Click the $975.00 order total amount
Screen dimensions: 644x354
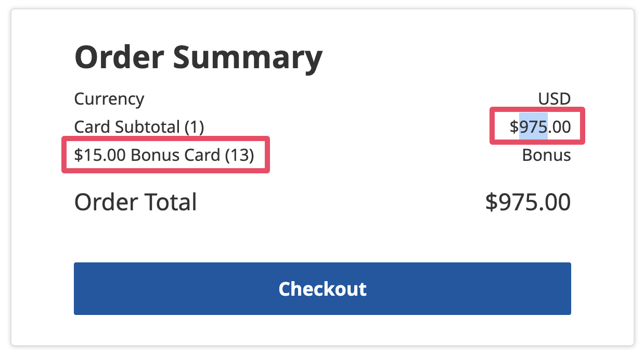527,202
